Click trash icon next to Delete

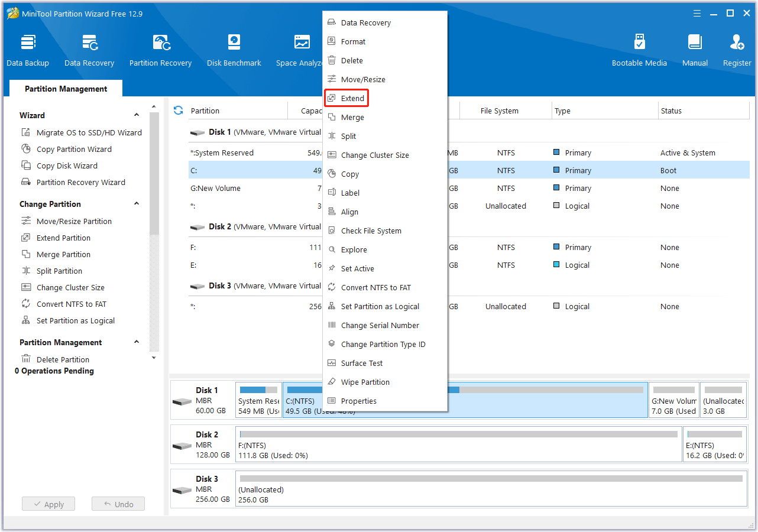(x=332, y=60)
